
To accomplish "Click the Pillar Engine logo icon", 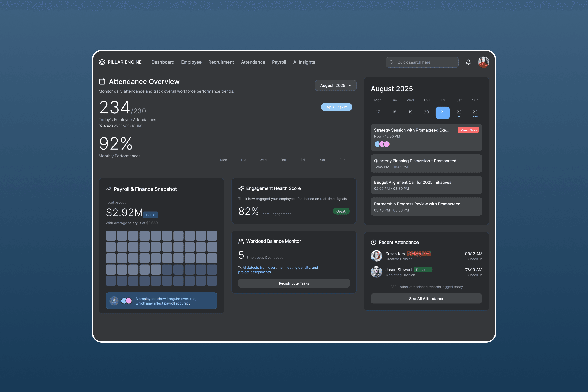I will tap(102, 62).
